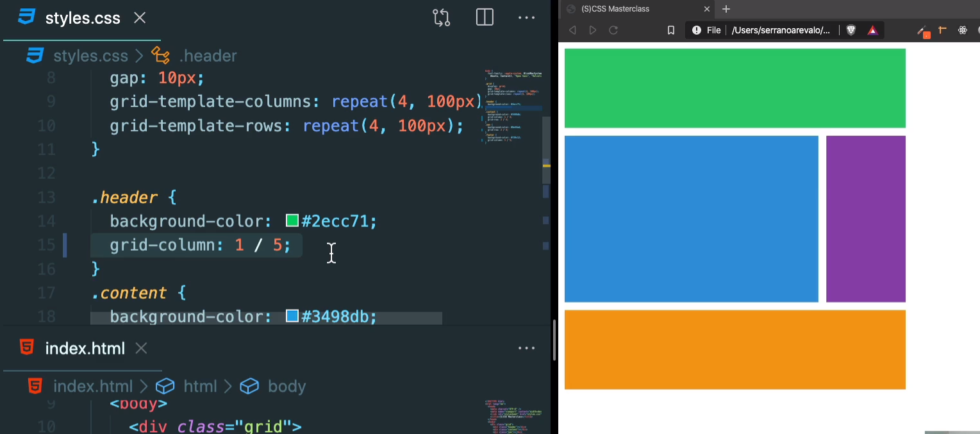Click the bookmark icon in browser address bar
980x434 pixels.
click(670, 29)
